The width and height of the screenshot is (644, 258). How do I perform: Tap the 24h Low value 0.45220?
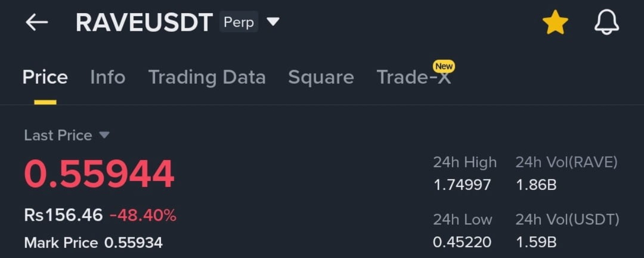coord(462,242)
